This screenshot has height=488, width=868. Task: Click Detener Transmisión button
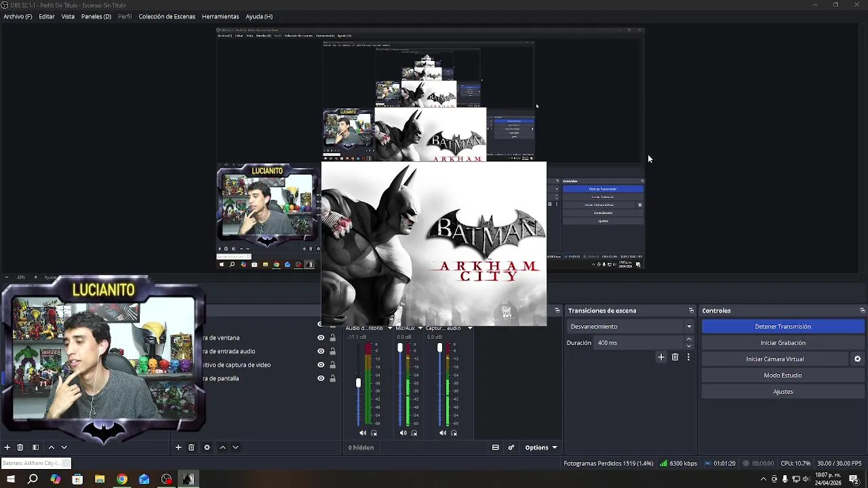(x=783, y=327)
